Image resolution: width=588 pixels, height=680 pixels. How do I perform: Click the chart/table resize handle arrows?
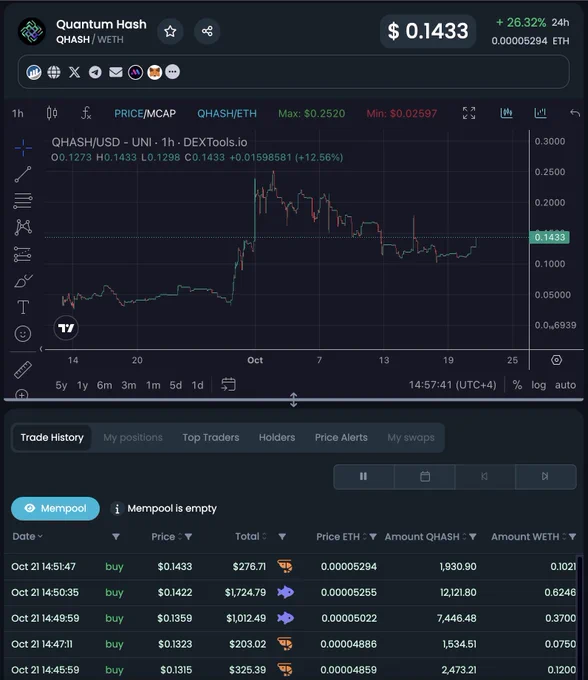(294, 399)
